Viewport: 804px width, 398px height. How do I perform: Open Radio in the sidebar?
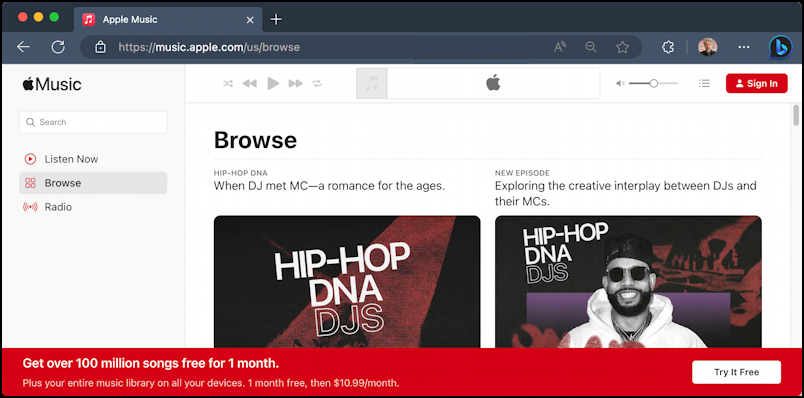pos(93,207)
